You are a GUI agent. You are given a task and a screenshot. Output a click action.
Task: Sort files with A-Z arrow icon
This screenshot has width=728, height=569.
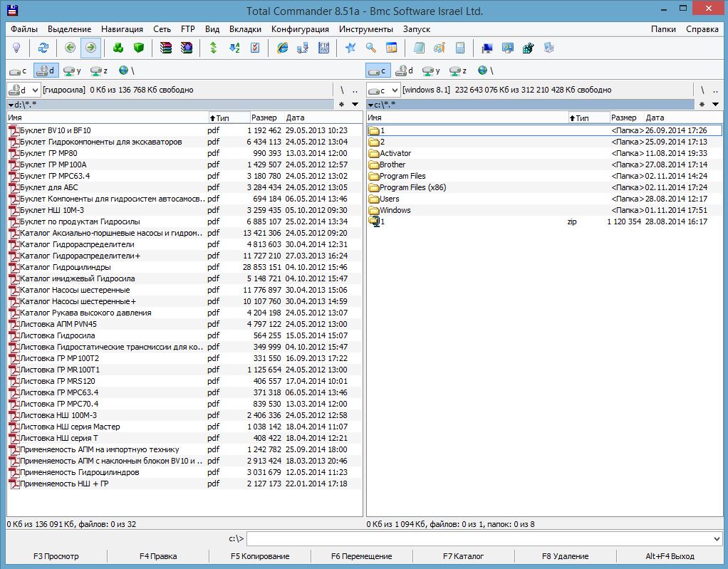click(x=234, y=48)
